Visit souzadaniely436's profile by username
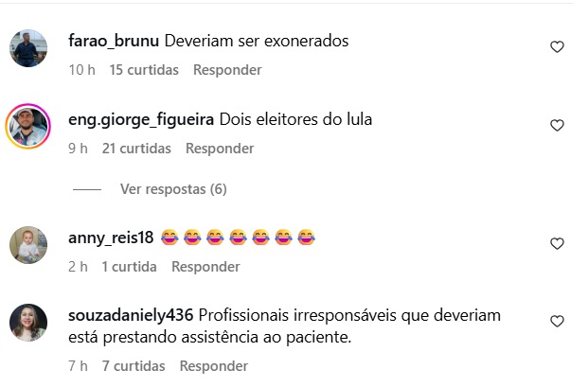The height and width of the screenshot is (387, 588). 131,315
